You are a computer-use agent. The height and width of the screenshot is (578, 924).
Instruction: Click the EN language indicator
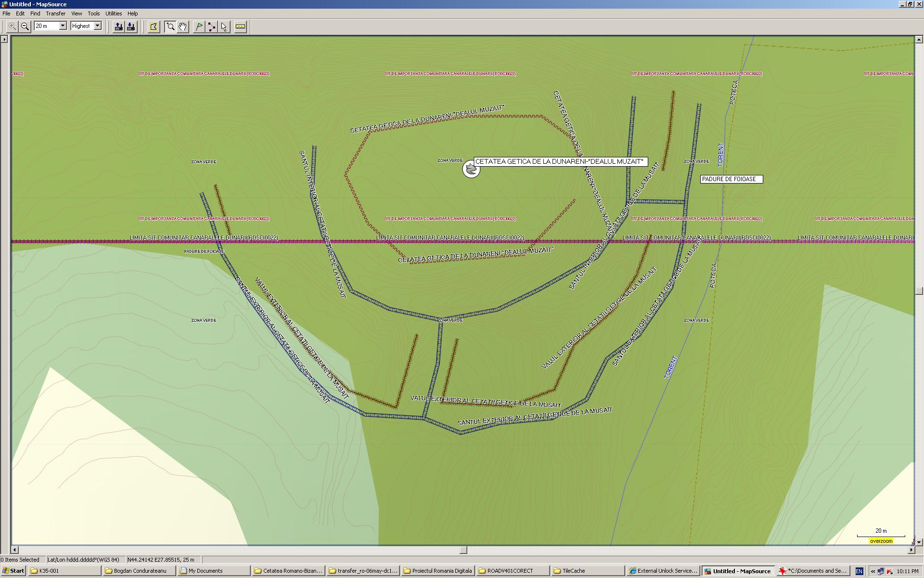859,571
